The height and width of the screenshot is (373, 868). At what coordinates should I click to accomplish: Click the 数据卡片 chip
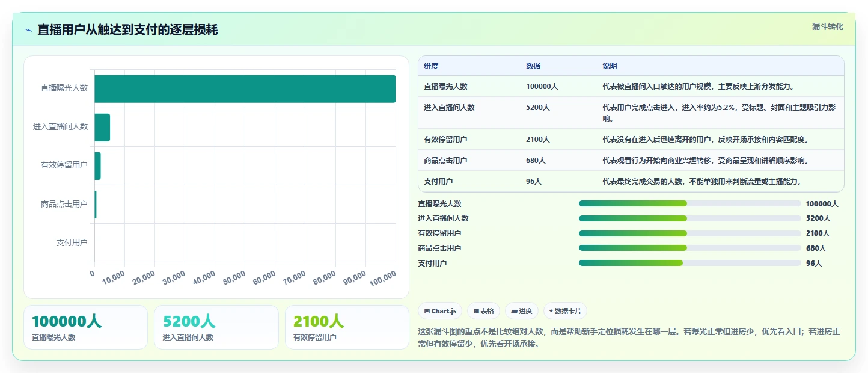pos(565,311)
